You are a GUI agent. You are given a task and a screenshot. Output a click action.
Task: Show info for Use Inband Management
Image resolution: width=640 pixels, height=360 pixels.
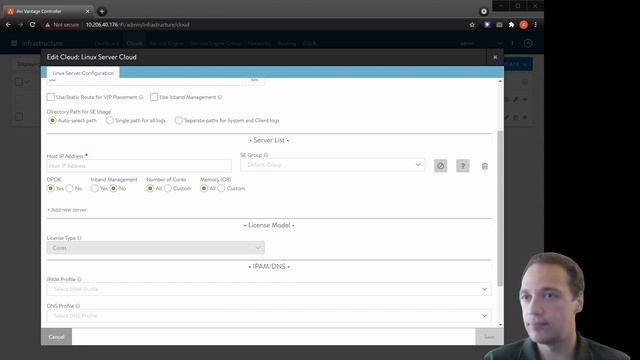point(220,97)
